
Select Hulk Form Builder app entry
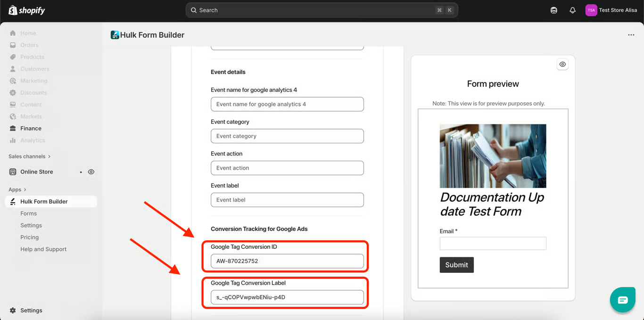pos(51,201)
